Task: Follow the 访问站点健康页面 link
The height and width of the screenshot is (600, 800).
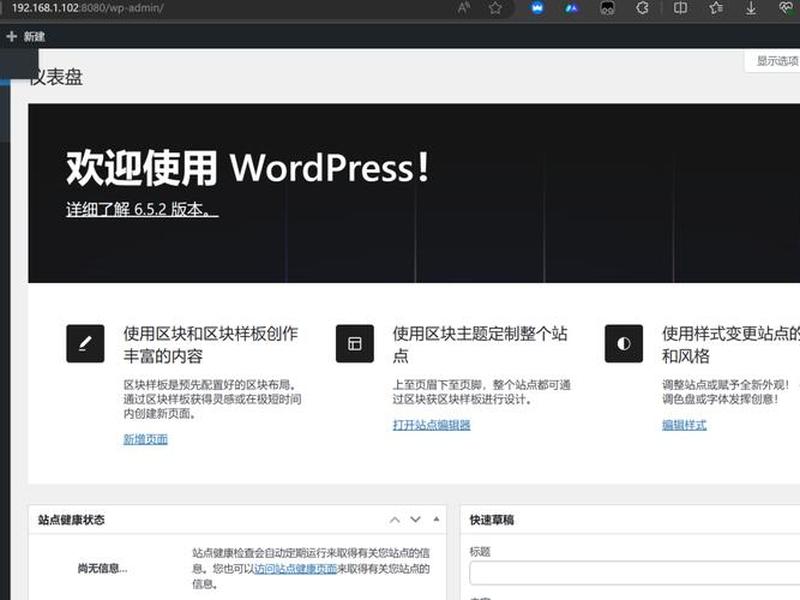Action: point(296,568)
